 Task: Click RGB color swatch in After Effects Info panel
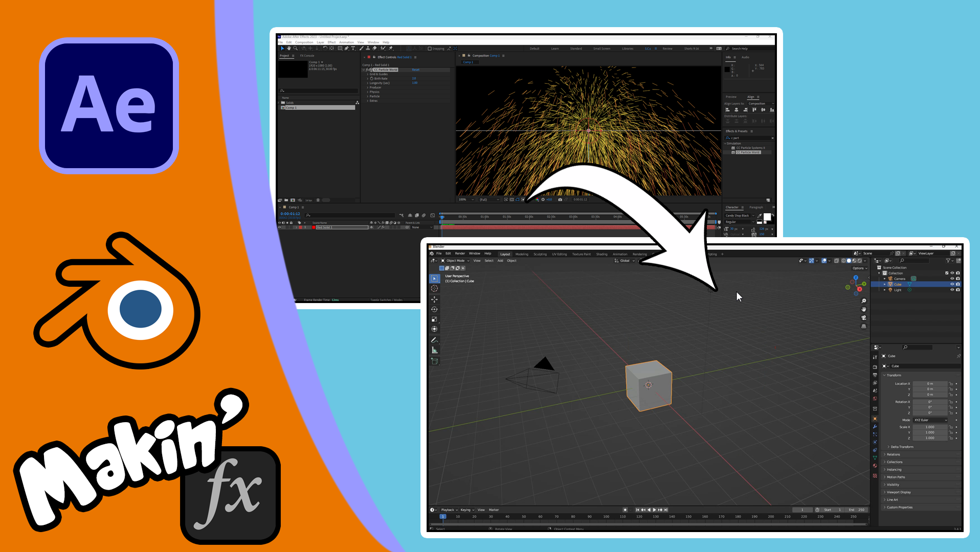727,70
